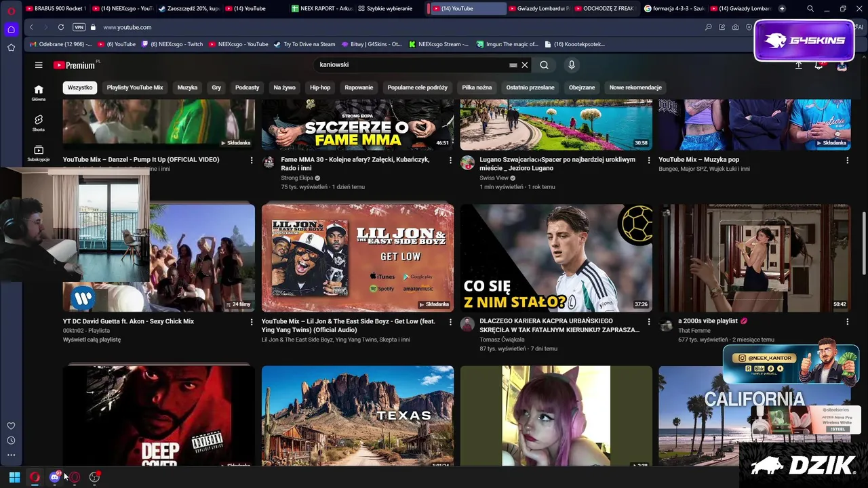Screen dimensions: 868x488
Task: Open the tab search magnifier in title bar
Action: pos(810,9)
